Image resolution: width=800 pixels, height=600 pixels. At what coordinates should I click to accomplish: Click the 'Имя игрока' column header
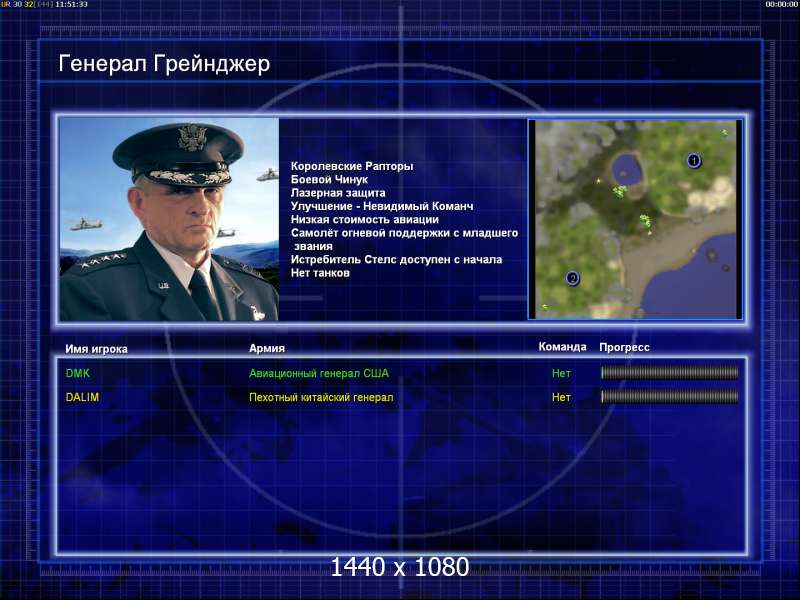point(96,349)
